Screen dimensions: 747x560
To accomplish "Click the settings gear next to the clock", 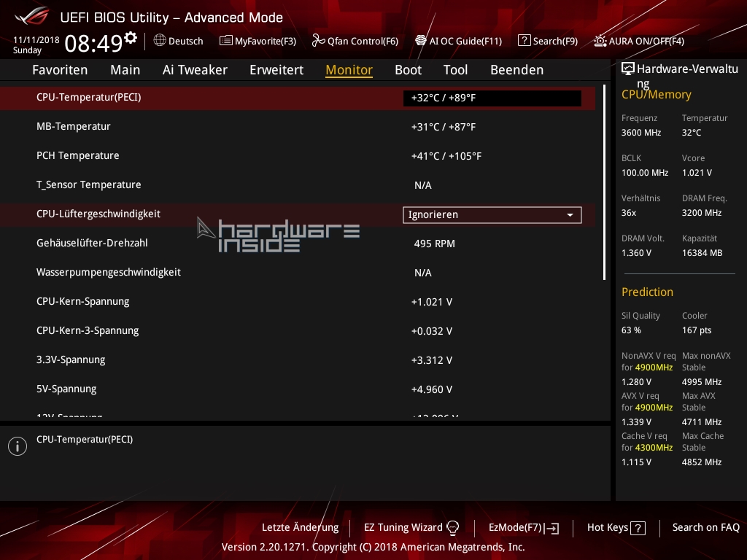I will [x=131, y=38].
